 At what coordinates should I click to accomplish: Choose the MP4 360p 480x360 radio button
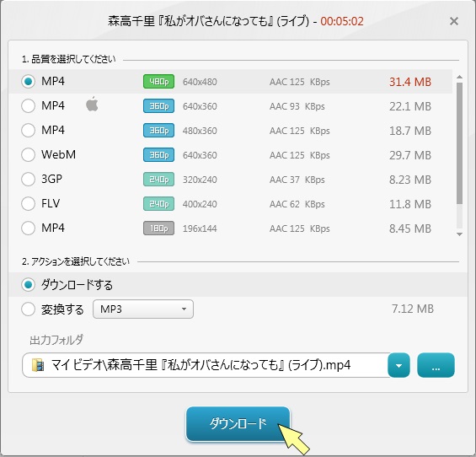point(28,131)
